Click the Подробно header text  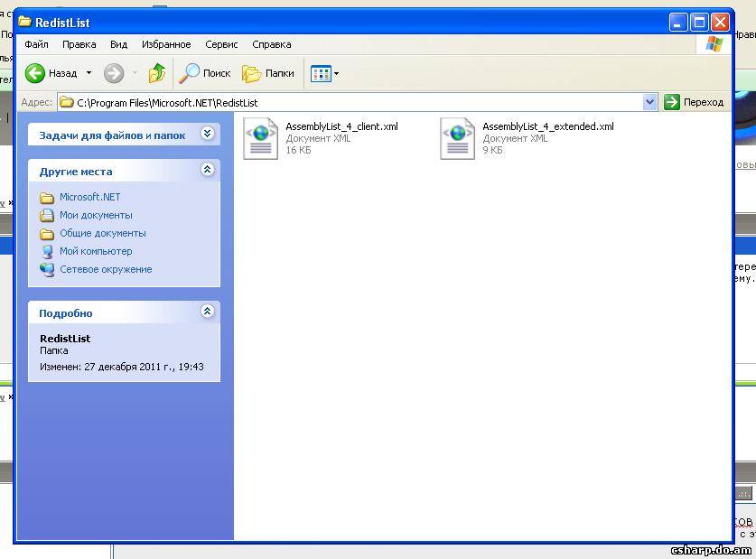point(66,313)
